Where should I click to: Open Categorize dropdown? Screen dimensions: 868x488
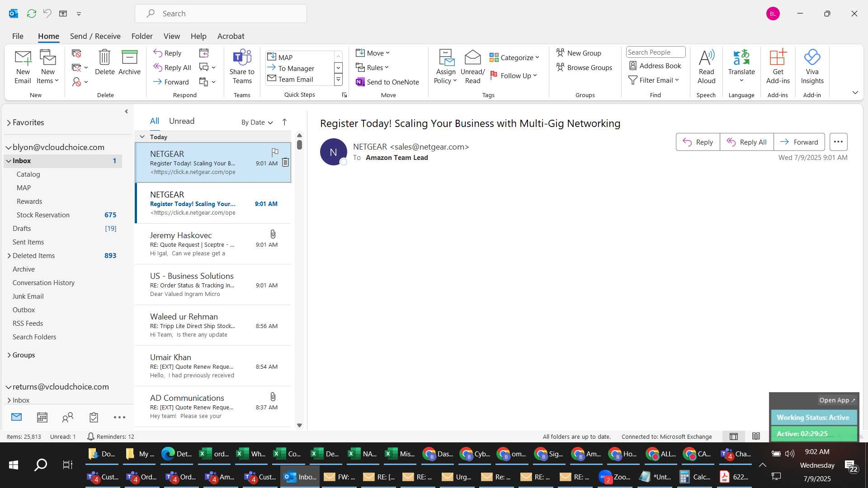(514, 57)
